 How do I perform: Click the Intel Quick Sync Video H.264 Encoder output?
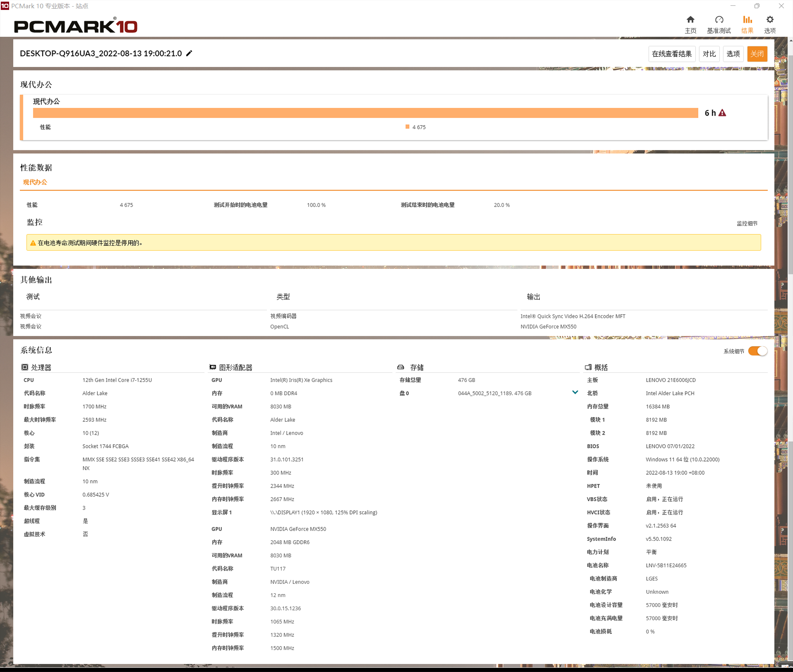(x=573, y=316)
